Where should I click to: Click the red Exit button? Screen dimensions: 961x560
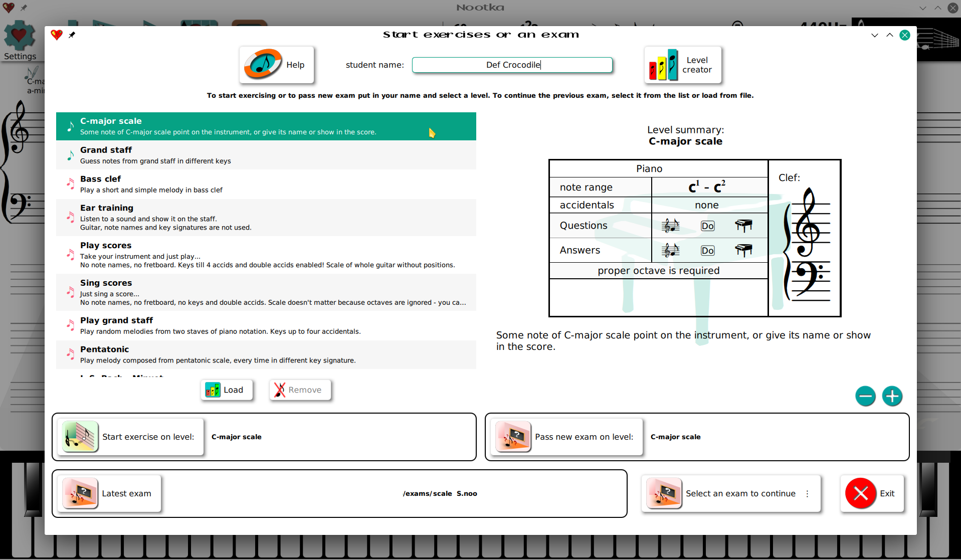pos(872,493)
